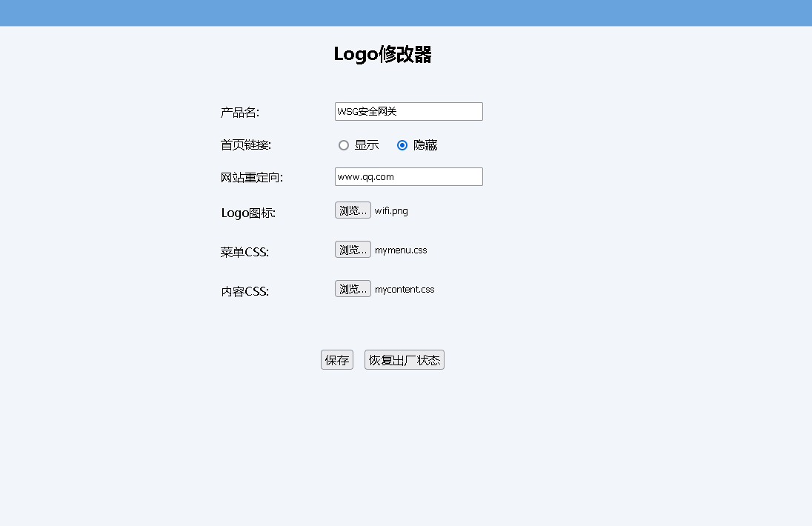
Task: Click the 保存 button
Action: click(337, 360)
